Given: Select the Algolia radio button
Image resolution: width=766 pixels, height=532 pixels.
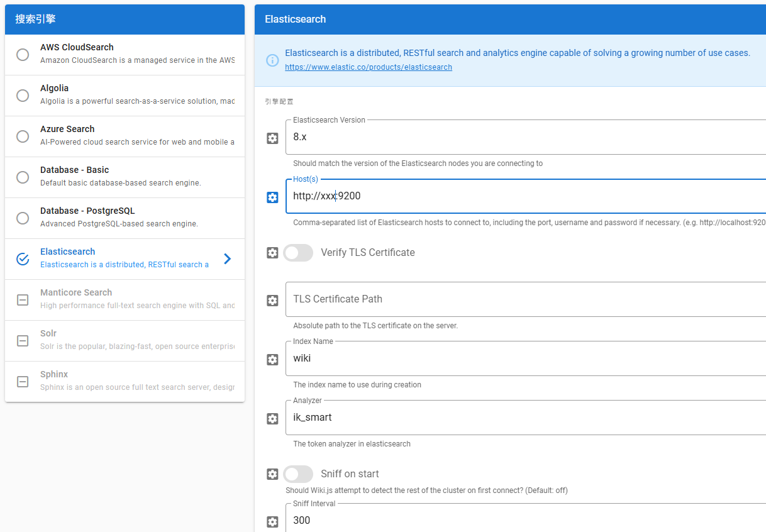Looking at the screenshot, I should [x=23, y=96].
